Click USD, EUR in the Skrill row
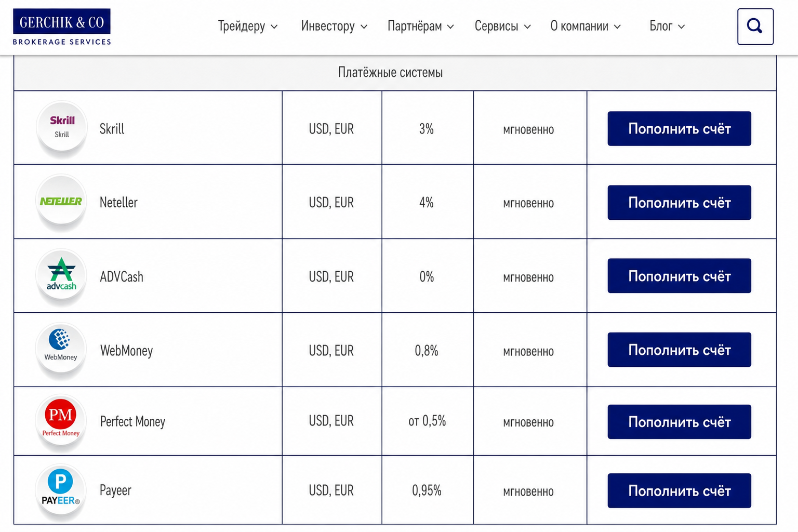 coord(331,129)
